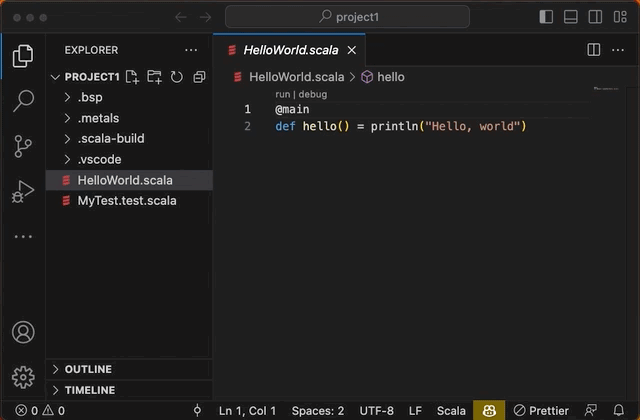The image size is (640, 420).
Task: Open the Manage gear menu
Action: coord(23,377)
